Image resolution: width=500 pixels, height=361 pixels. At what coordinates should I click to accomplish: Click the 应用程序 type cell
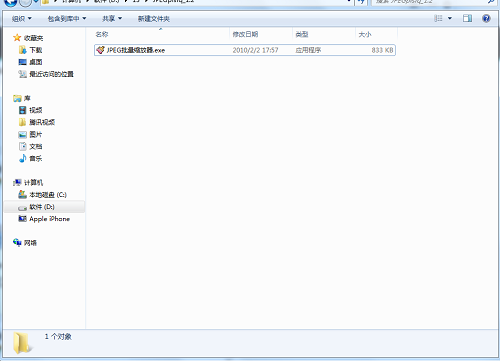308,50
